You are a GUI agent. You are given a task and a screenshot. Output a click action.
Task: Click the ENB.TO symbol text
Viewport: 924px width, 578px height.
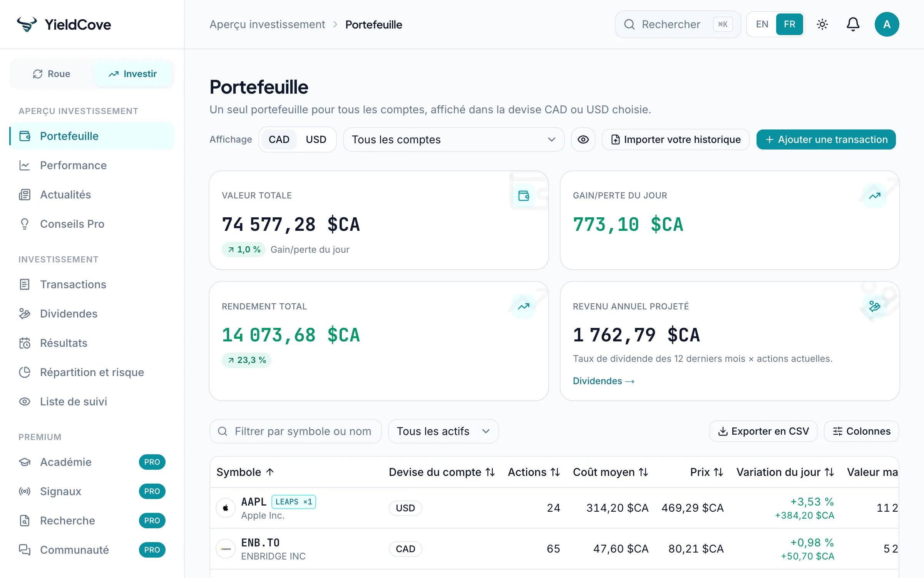(260, 543)
